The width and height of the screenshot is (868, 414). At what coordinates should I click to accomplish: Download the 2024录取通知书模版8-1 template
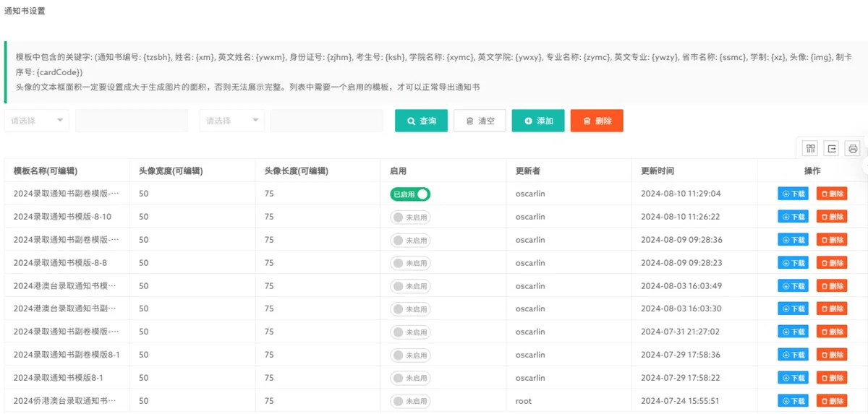793,378
